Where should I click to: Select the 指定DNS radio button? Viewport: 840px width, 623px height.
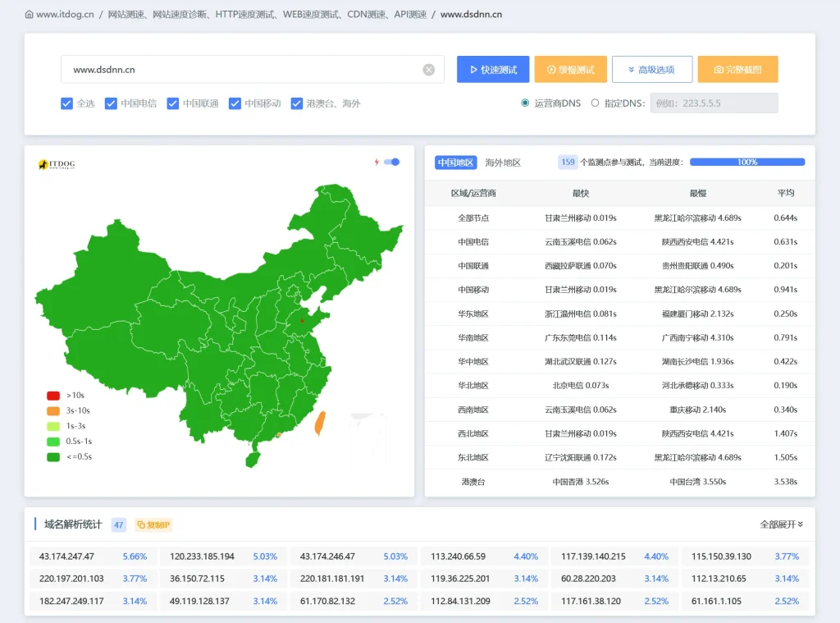596,103
